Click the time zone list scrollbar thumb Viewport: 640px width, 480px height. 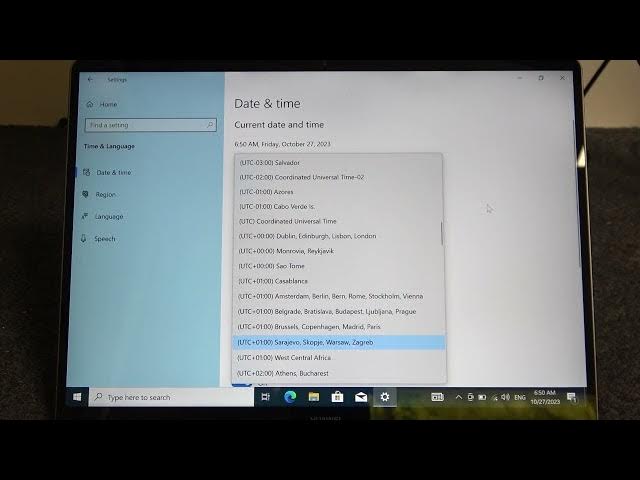coord(441,233)
